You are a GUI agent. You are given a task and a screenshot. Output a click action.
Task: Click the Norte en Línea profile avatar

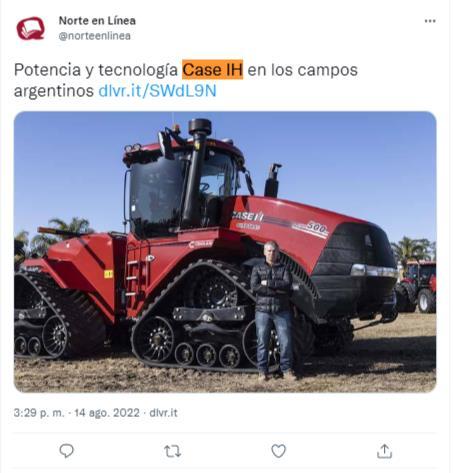point(30,28)
